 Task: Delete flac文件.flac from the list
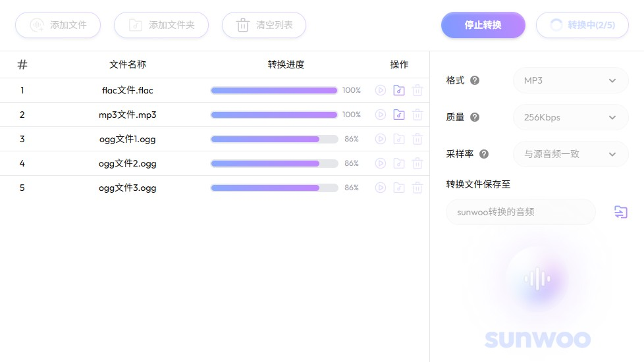(x=417, y=90)
